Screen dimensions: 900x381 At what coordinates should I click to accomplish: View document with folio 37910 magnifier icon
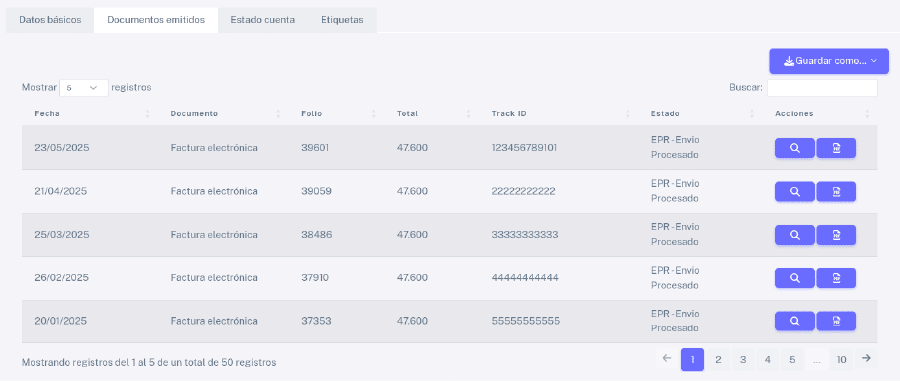click(x=794, y=278)
